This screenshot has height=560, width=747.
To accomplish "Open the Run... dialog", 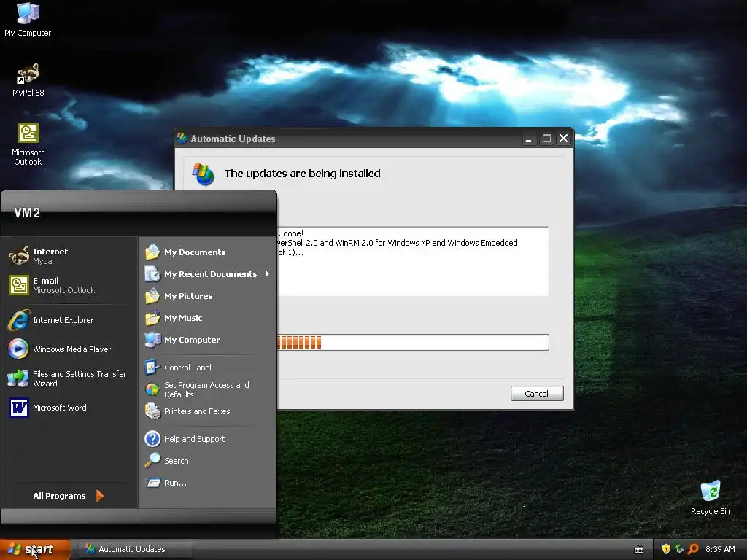I will [208, 483].
